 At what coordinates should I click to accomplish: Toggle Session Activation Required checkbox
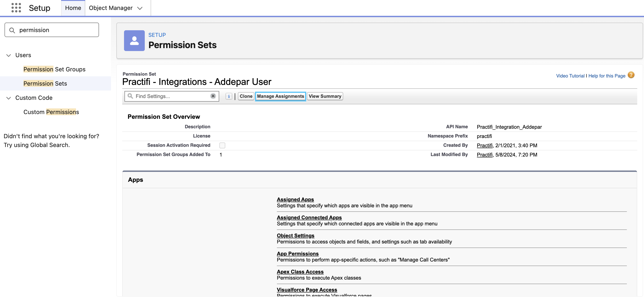tap(222, 145)
